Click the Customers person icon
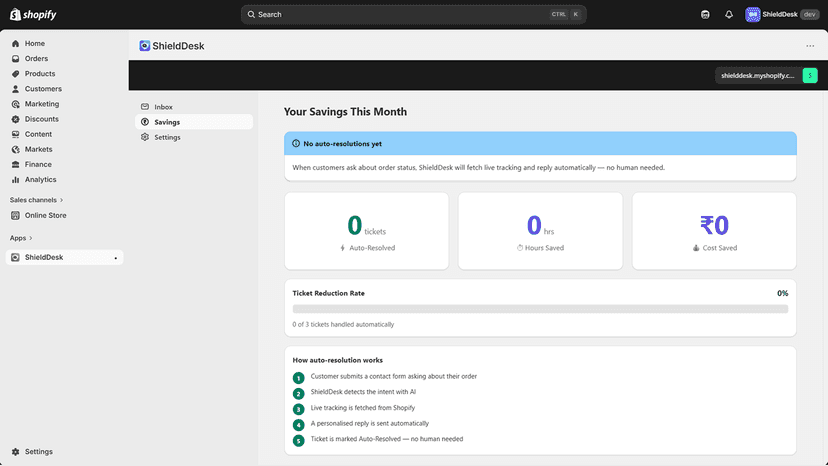The height and width of the screenshot is (466, 828). click(15, 89)
